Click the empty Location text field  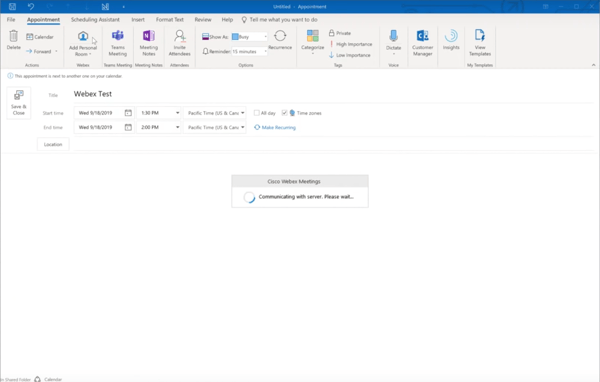coord(333,145)
